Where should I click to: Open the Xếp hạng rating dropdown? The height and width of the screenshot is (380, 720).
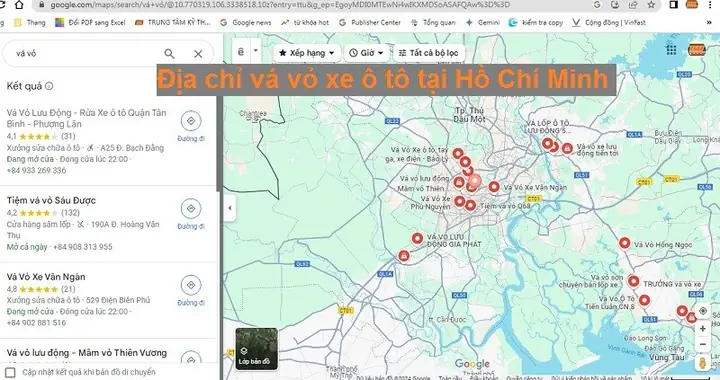tap(307, 53)
